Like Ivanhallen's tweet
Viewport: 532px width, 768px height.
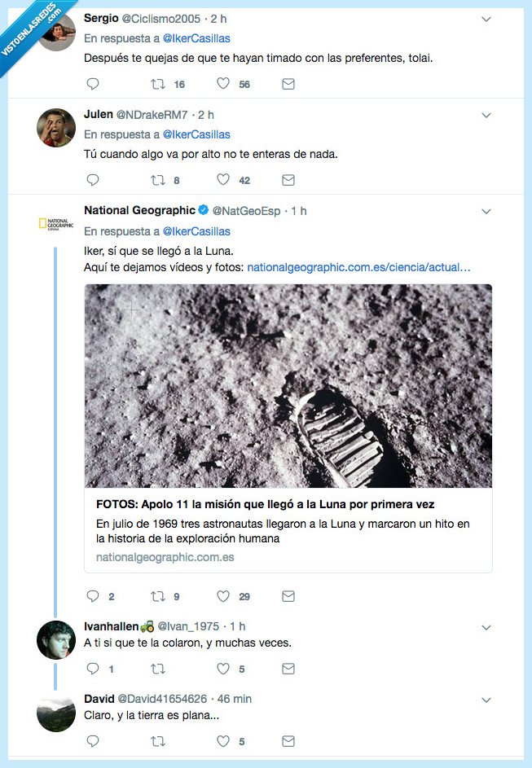[x=222, y=669]
